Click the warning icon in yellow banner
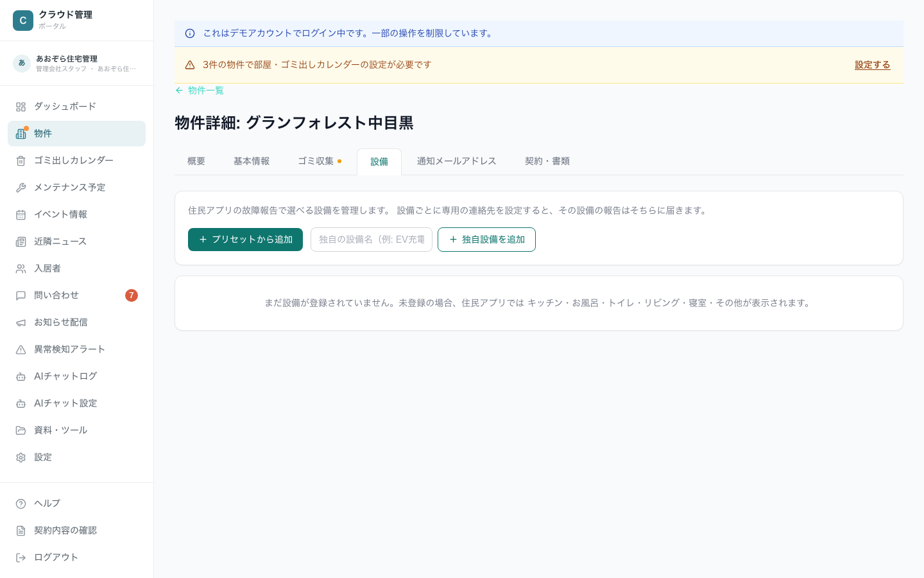The image size is (924, 578). [190, 65]
